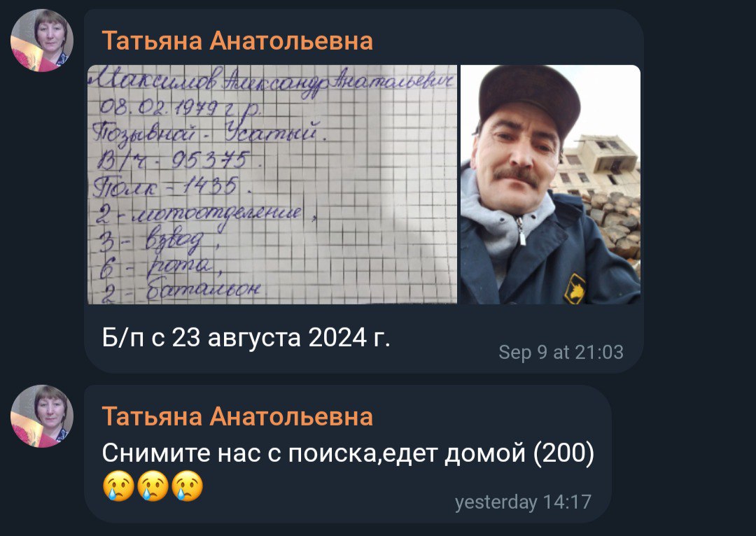Click the 'Sep 9 at 21:03' timestamp
Image resolution: width=756 pixels, height=536 pixels.
561,352
